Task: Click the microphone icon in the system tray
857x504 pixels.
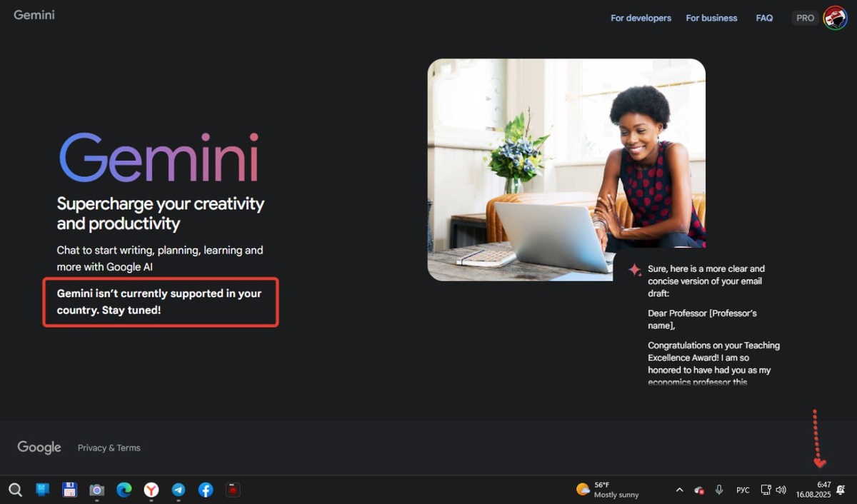Action: point(719,490)
